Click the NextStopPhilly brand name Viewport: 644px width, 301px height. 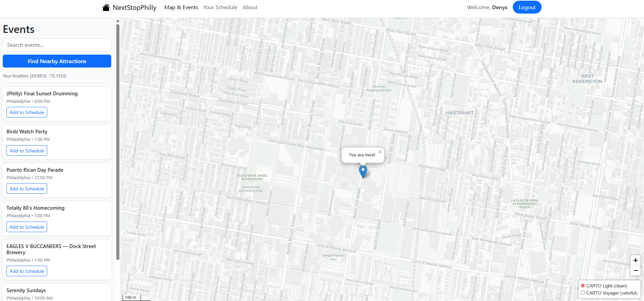[134, 7]
